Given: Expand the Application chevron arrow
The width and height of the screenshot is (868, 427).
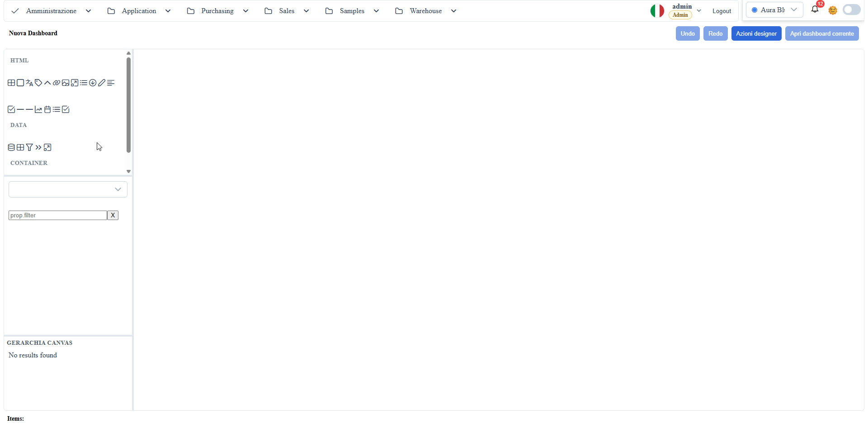Looking at the screenshot, I should pyautogui.click(x=168, y=11).
